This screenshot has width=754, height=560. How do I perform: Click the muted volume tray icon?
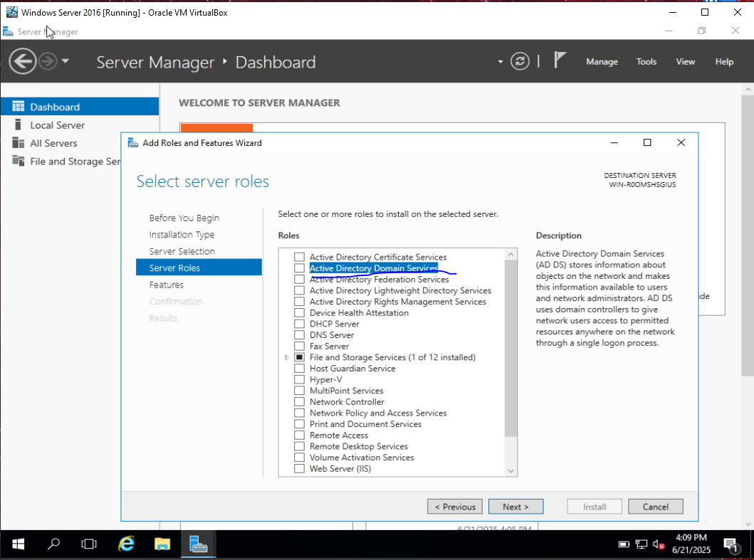[x=659, y=544]
